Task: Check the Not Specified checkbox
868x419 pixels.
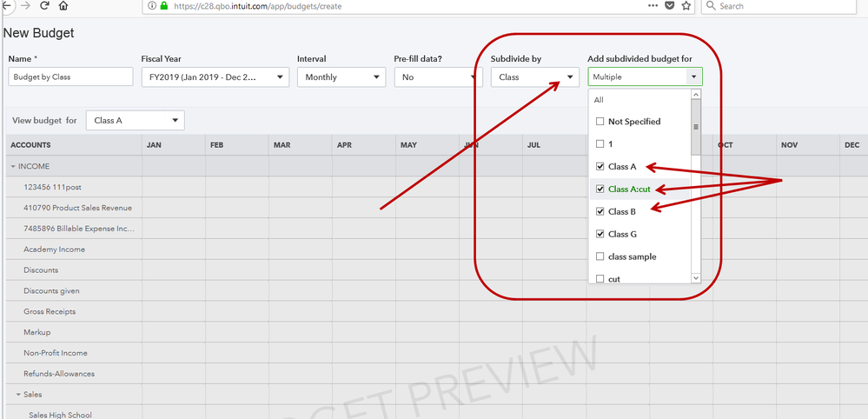Action: (600, 121)
